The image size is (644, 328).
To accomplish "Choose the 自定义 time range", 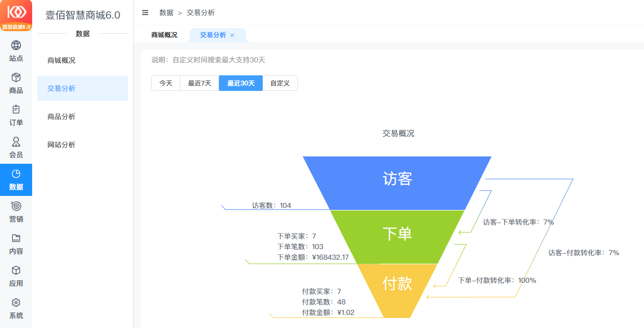I will (x=280, y=83).
